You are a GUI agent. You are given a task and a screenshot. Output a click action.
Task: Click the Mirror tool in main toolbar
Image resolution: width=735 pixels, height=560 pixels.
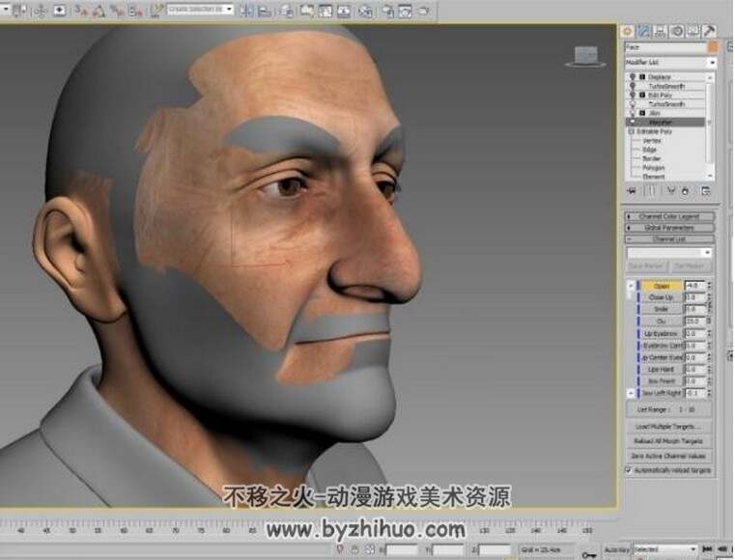click(246, 11)
